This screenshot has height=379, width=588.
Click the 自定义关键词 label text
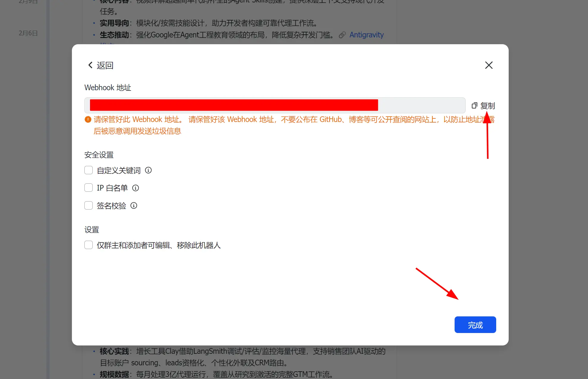point(119,170)
